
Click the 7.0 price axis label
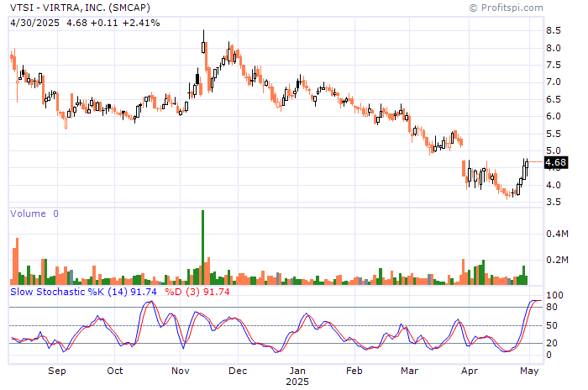coord(553,82)
